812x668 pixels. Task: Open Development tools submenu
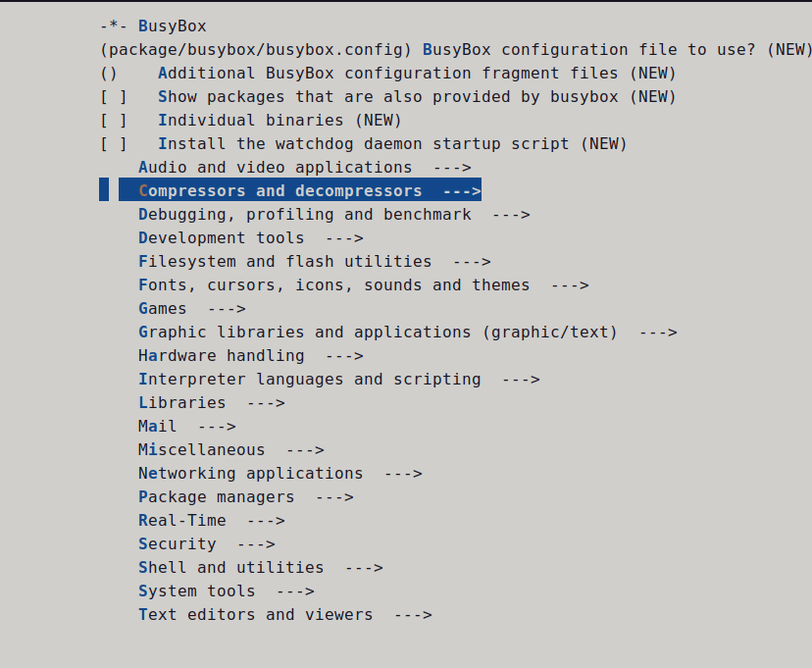coord(251,237)
